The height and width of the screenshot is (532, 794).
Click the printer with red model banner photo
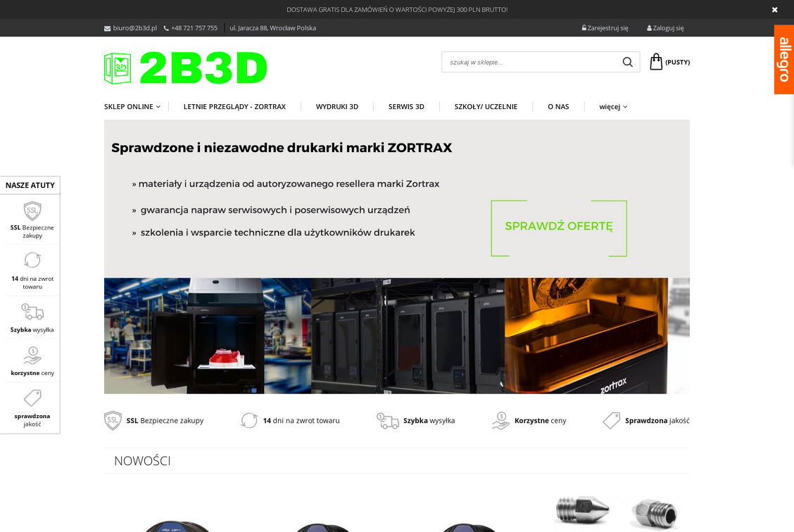click(208, 336)
